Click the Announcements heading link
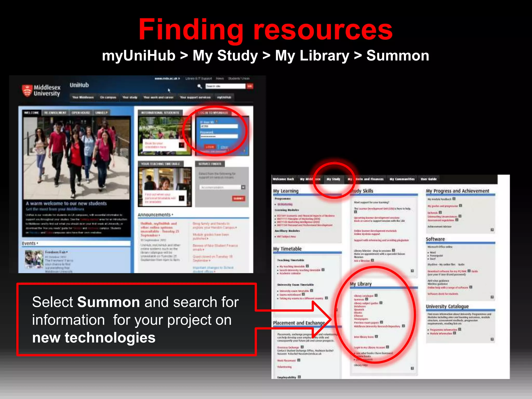 (x=155, y=215)
